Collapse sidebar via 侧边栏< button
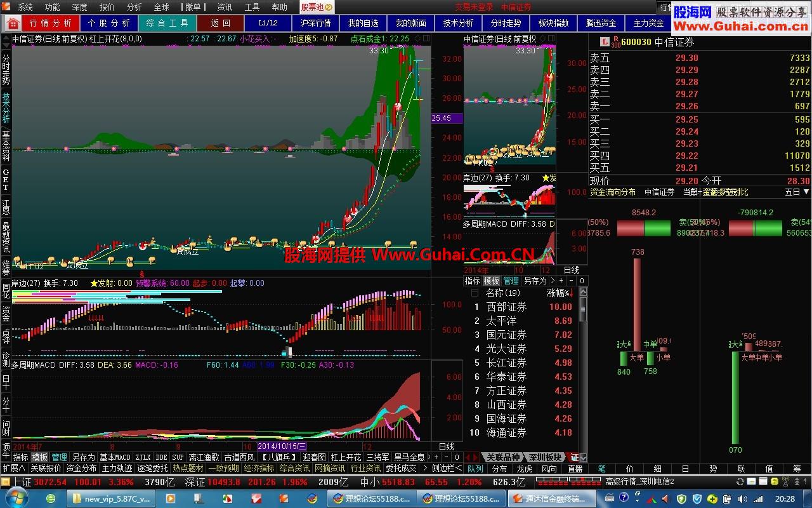 [x=447, y=469]
